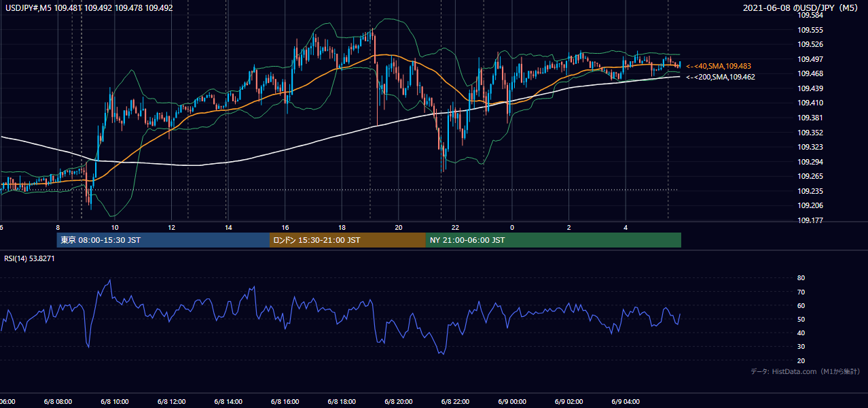Click price axis value 109.497
The height and width of the screenshot is (408, 868).
coord(810,59)
